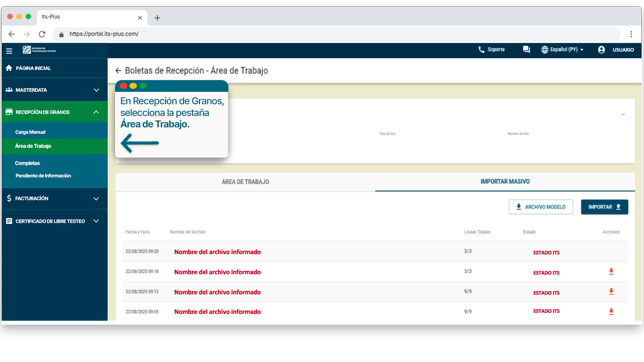The image size is (644, 362).
Task: Click the USUARIO account avatar icon
Action: (x=601, y=50)
